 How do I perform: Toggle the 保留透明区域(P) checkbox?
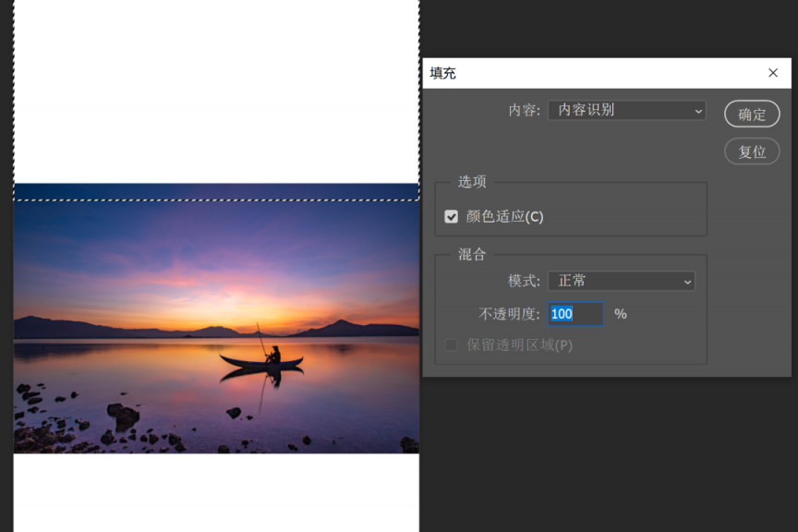452,345
